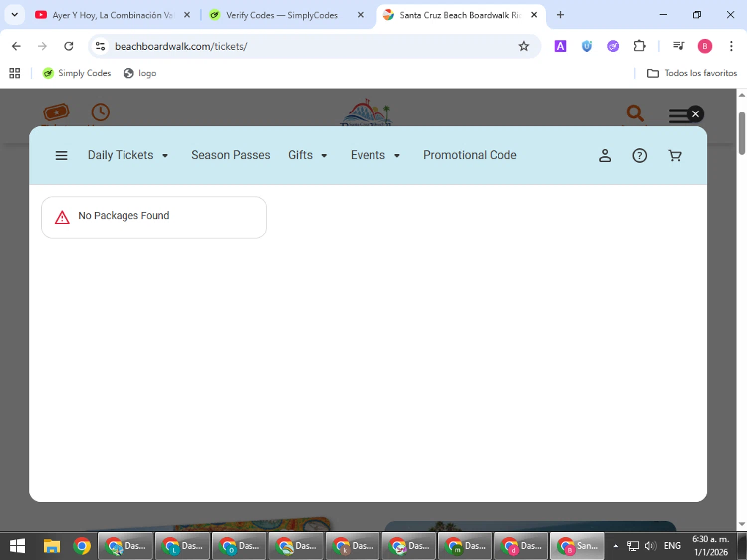Image resolution: width=747 pixels, height=560 pixels.
Task: Show hidden system tray icons
Action: [x=616, y=546]
